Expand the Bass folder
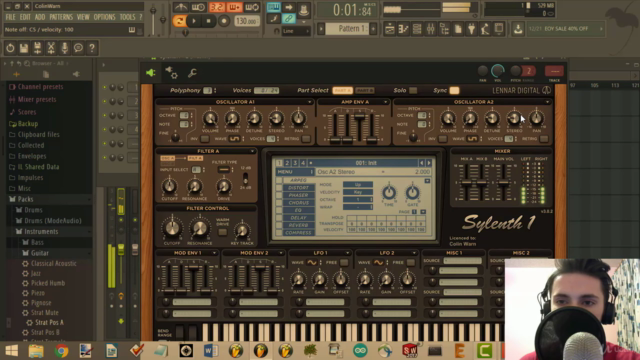The width and height of the screenshot is (640, 360). coord(37,242)
